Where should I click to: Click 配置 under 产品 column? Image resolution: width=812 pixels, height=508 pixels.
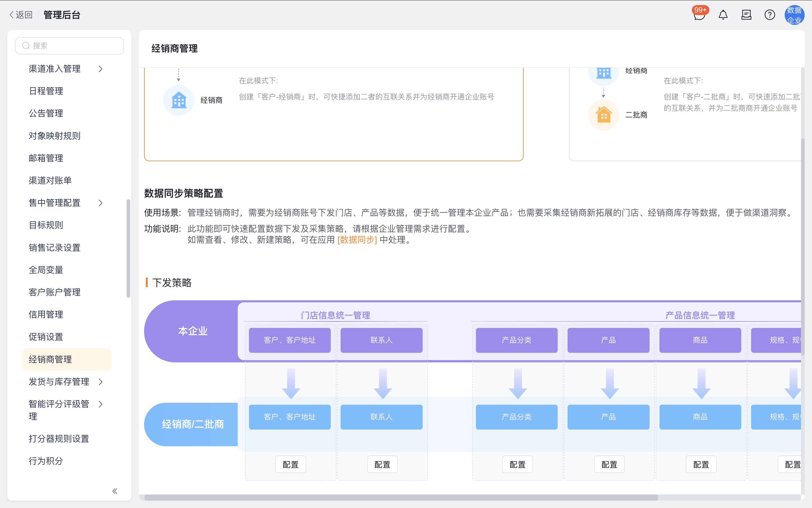609,464
